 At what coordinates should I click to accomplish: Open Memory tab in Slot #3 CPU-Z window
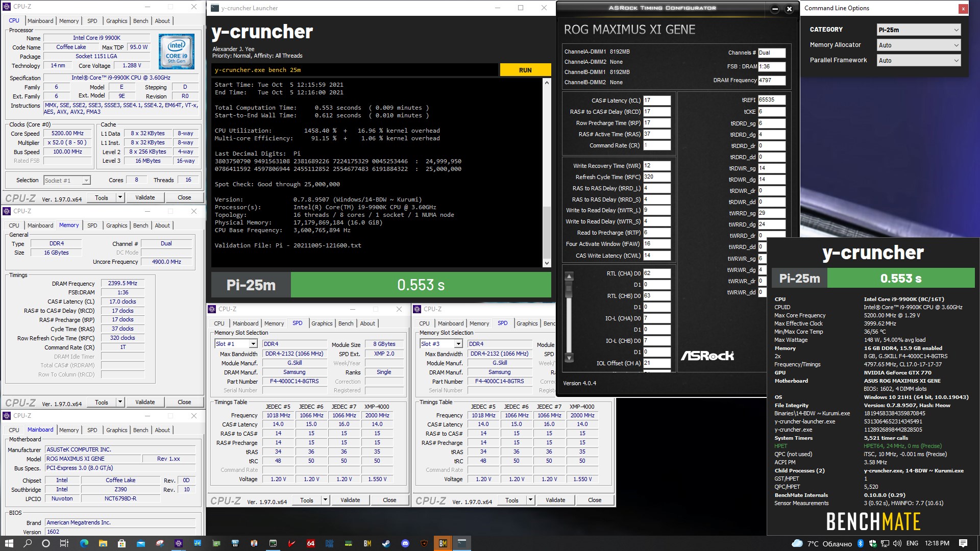(x=479, y=323)
